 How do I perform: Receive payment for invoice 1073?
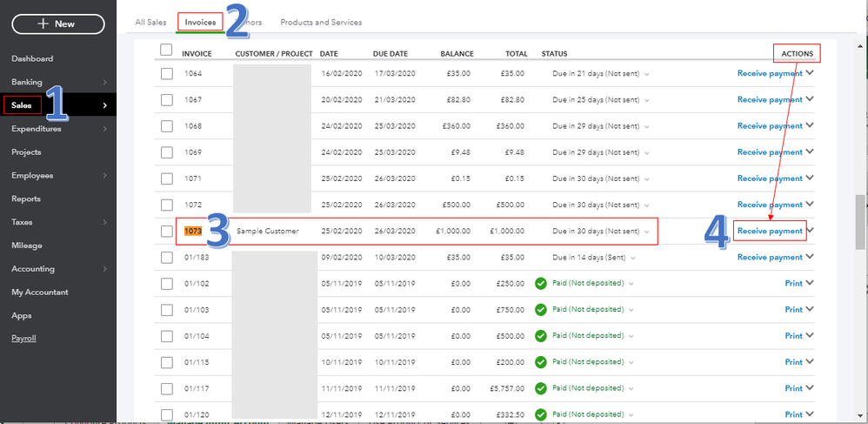point(770,231)
